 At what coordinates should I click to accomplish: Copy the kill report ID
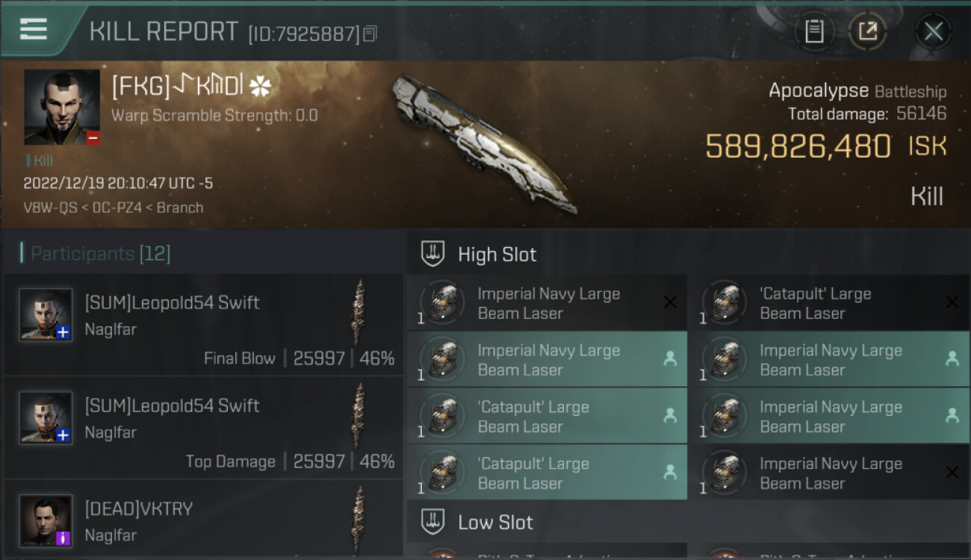click(x=370, y=34)
